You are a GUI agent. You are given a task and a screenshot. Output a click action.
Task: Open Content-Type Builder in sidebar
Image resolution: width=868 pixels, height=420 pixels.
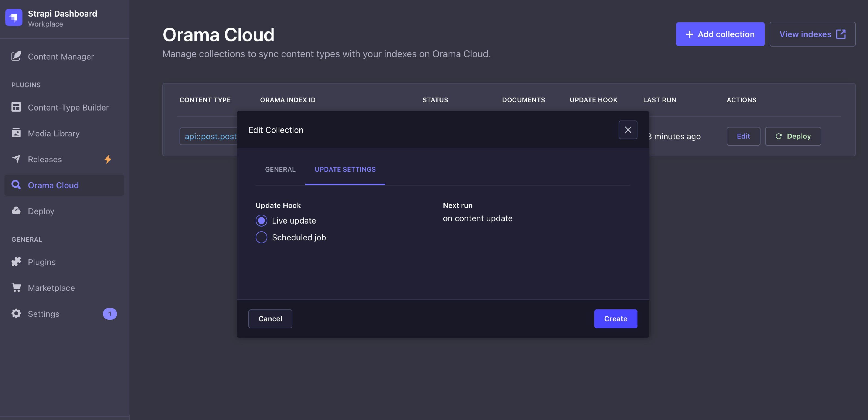click(64, 107)
